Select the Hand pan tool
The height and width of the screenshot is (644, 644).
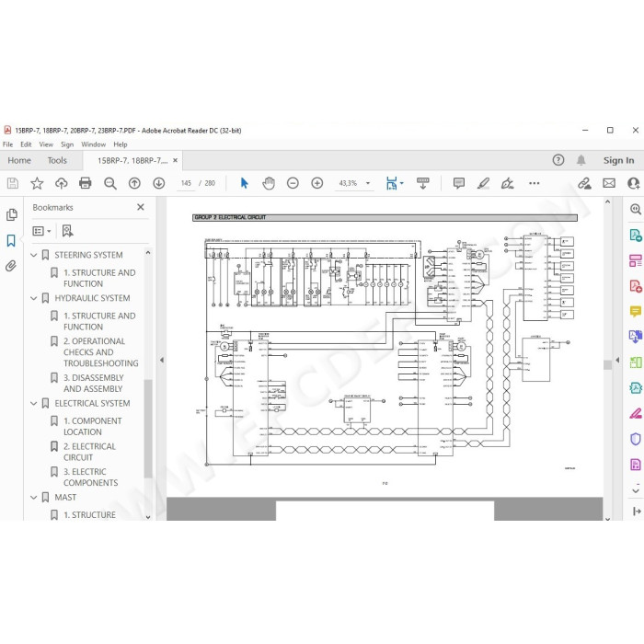(x=269, y=183)
